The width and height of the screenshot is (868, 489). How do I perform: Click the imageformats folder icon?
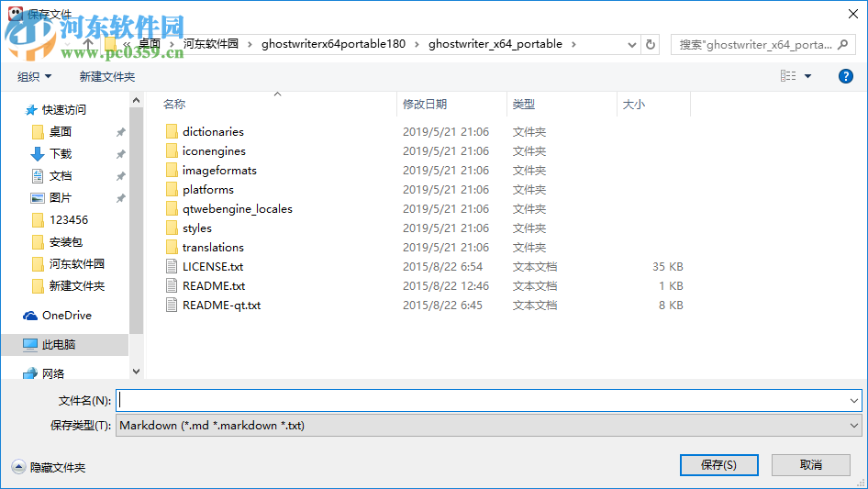pyautogui.click(x=172, y=170)
